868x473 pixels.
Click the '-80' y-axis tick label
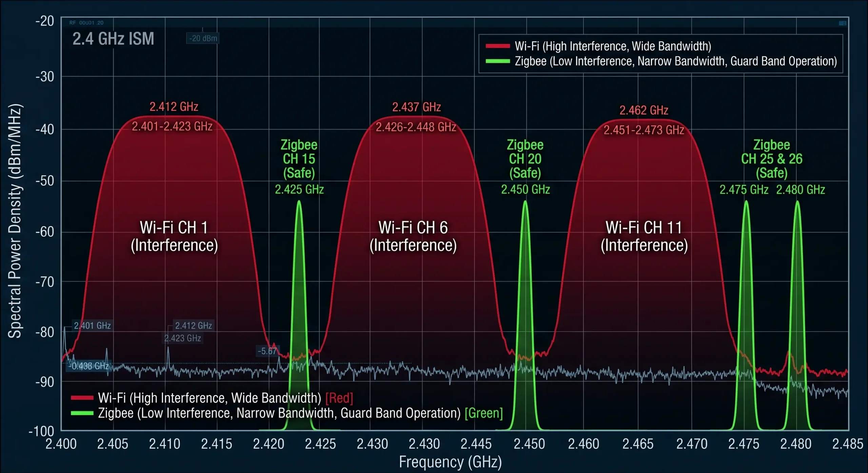tap(45, 332)
